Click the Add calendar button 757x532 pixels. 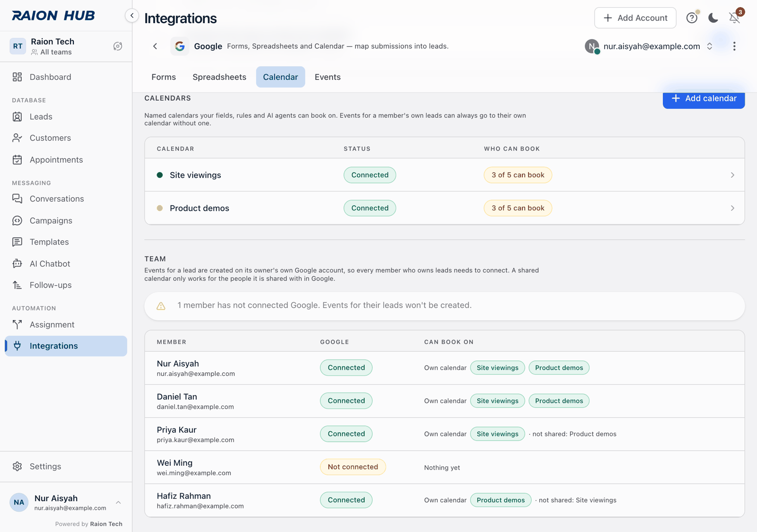coord(704,98)
